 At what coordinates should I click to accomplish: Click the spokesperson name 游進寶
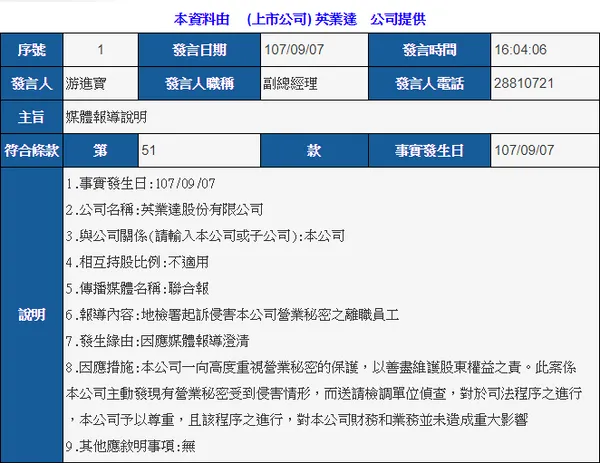[x=86, y=83]
